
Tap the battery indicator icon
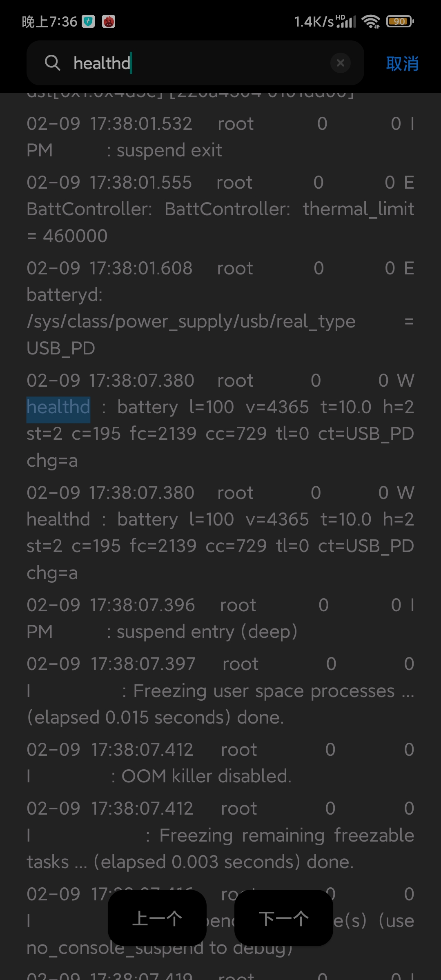click(x=400, y=21)
